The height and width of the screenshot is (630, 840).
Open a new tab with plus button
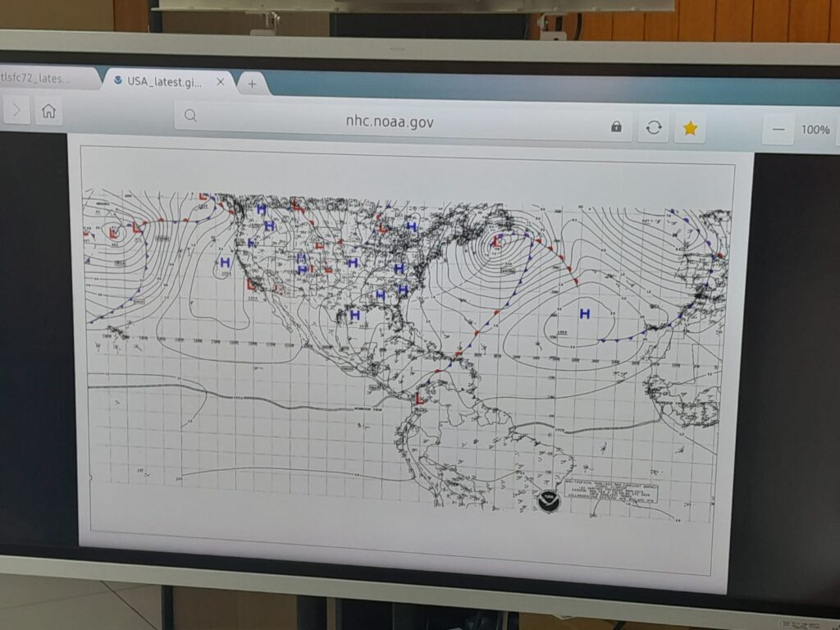pyautogui.click(x=252, y=83)
